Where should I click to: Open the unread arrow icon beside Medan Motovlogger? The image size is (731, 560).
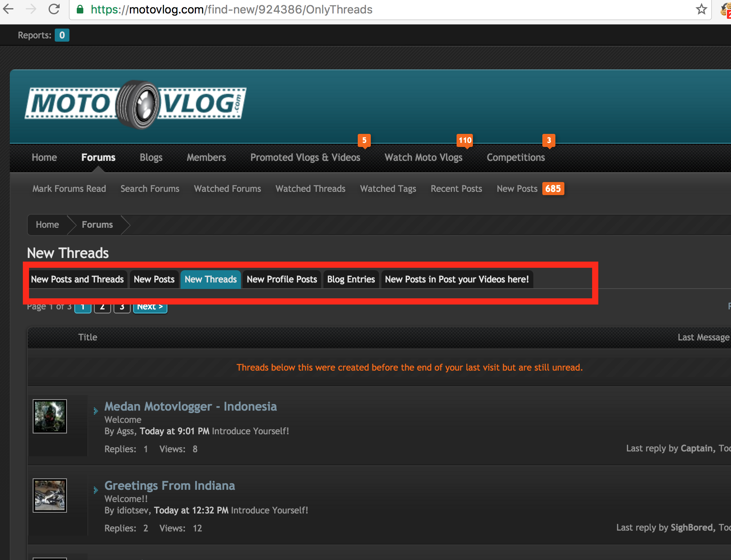pyautogui.click(x=96, y=411)
